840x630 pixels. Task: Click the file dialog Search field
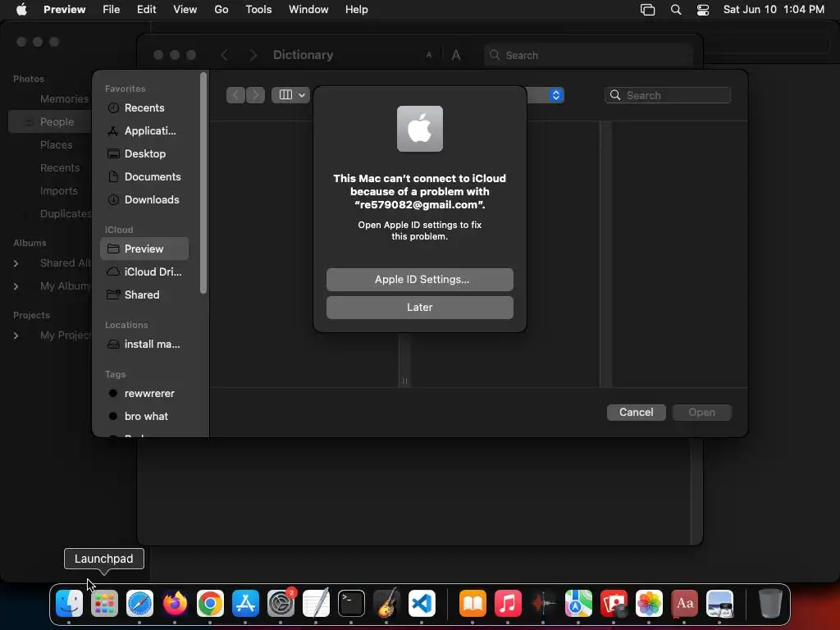click(668, 95)
